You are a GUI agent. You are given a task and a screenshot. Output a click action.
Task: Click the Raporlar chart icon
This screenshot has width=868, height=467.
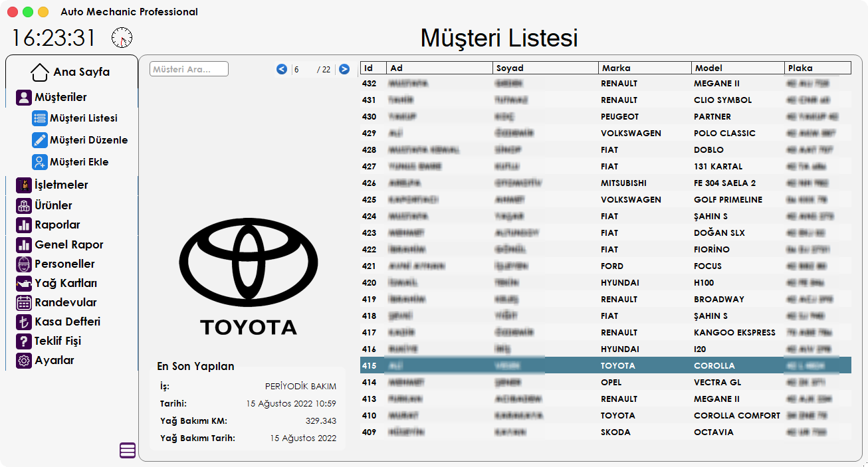point(24,225)
